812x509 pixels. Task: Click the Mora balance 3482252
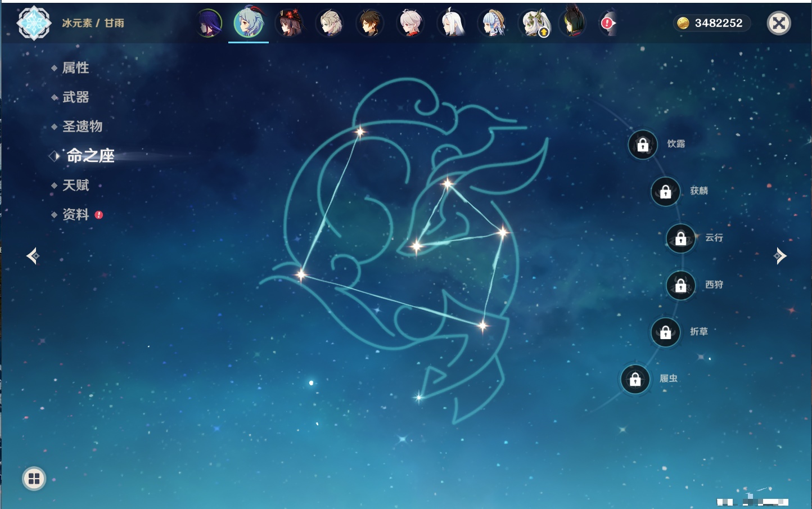click(719, 23)
